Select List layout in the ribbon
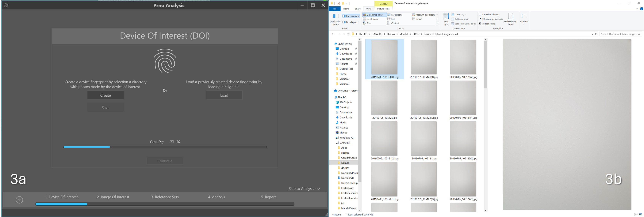The image size is (644, 217). pyautogui.click(x=391, y=19)
